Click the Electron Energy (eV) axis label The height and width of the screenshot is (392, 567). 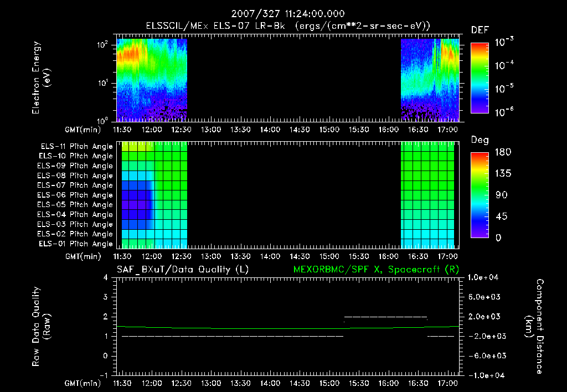click(x=41, y=78)
